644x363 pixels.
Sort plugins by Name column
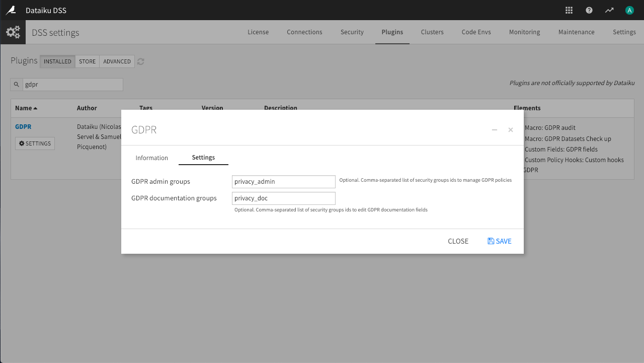26,108
